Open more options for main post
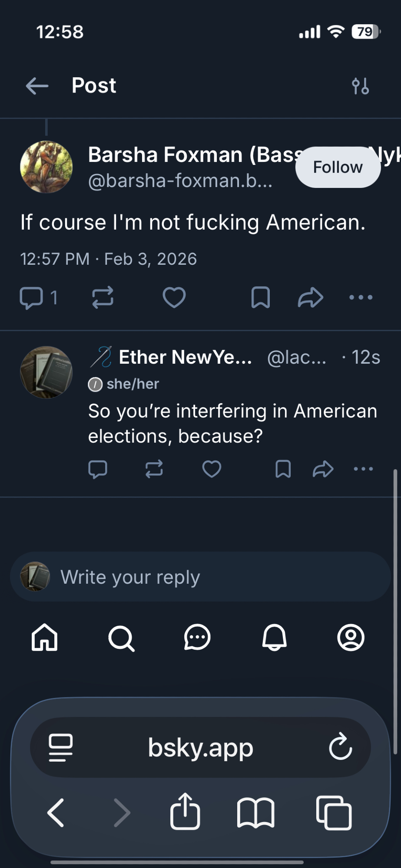The width and height of the screenshot is (401, 868). click(361, 298)
